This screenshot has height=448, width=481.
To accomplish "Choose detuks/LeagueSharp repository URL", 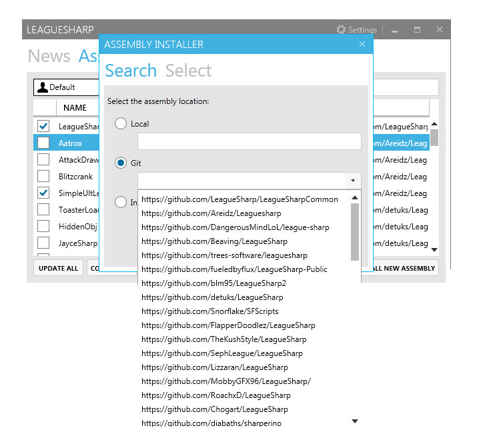I will tap(212, 297).
